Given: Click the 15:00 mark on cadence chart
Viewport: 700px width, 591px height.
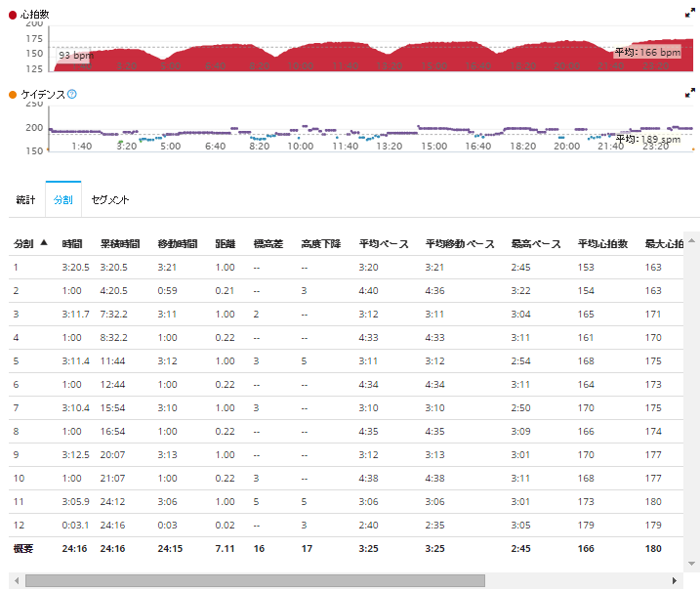Looking at the screenshot, I should (x=433, y=146).
